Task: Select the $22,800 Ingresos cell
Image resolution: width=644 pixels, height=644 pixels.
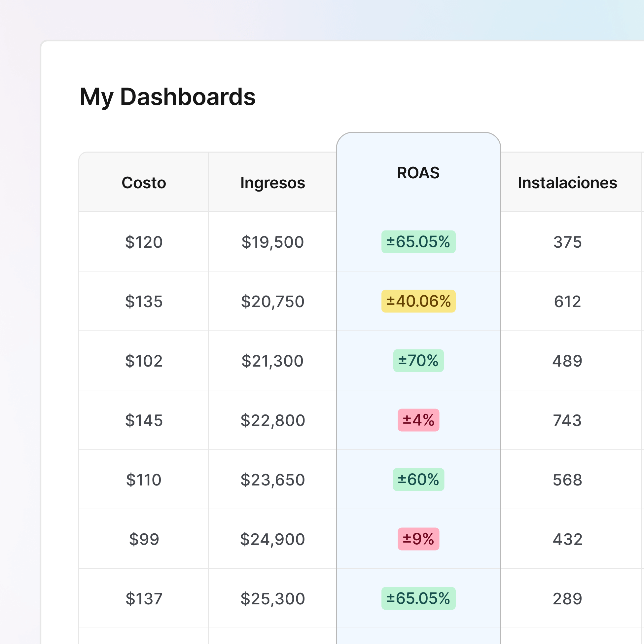Action: pyautogui.click(x=273, y=420)
